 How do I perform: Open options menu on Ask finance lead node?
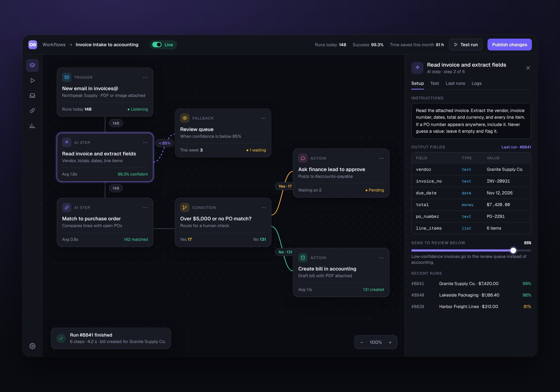pos(381,158)
